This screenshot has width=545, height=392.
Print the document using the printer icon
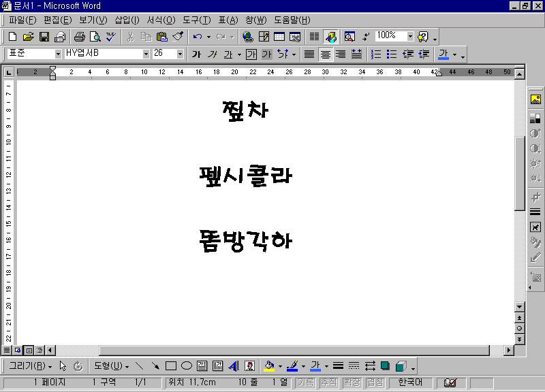coord(80,37)
